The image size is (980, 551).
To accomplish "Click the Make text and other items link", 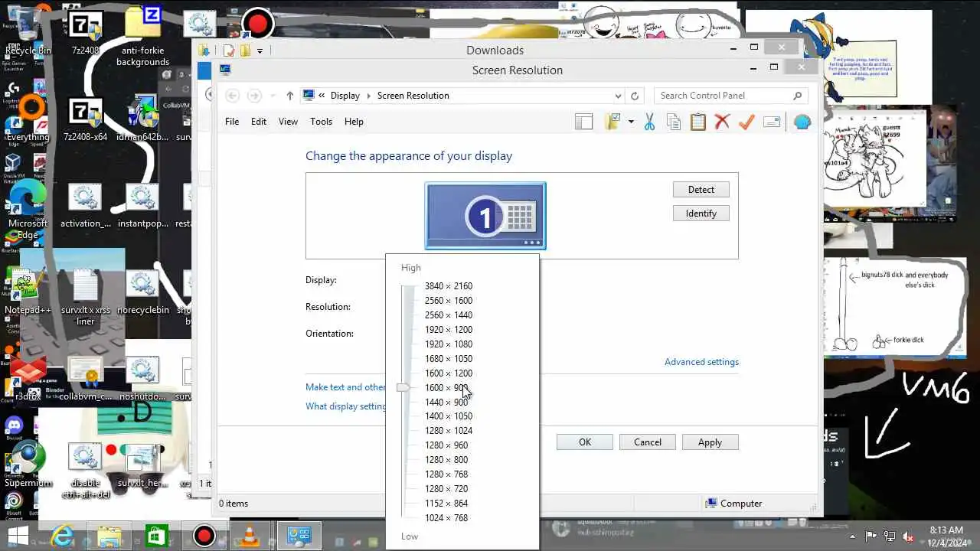I will click(x=345, y=387).
